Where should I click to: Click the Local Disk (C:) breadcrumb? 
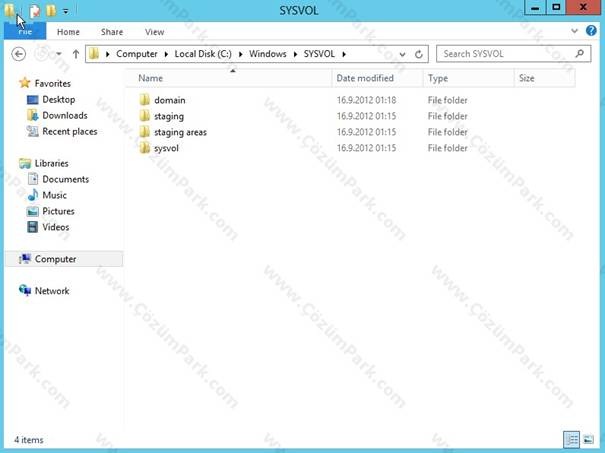[203, 54]
